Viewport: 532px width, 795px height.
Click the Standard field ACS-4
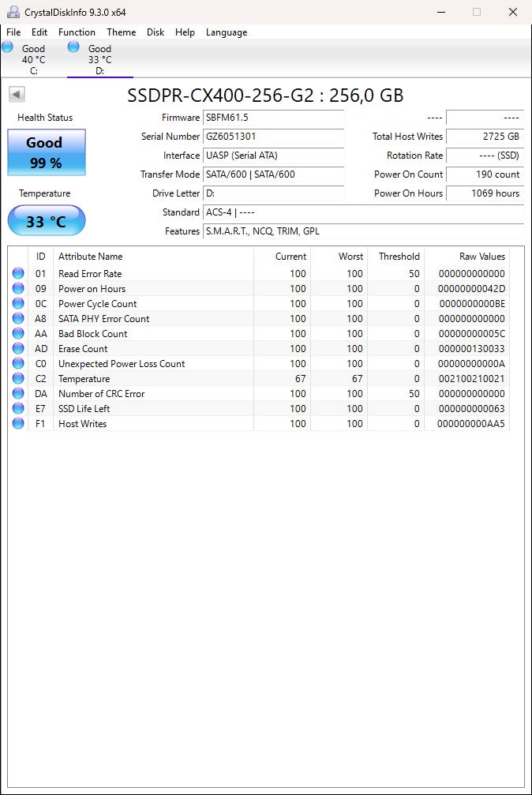click(x=363, y=212)
